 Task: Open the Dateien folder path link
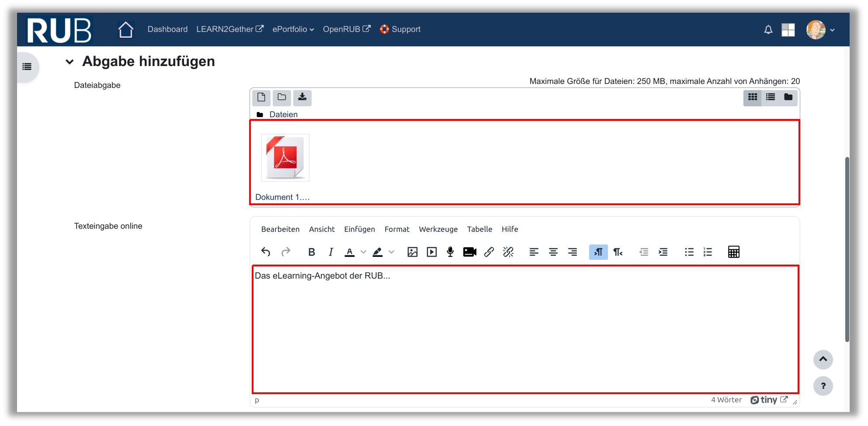coord(283,115)
